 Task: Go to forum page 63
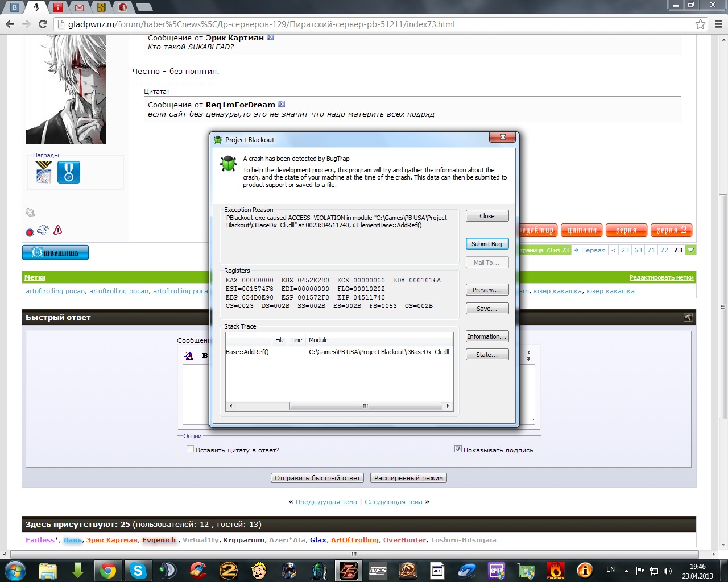click(x=638, y=250)
